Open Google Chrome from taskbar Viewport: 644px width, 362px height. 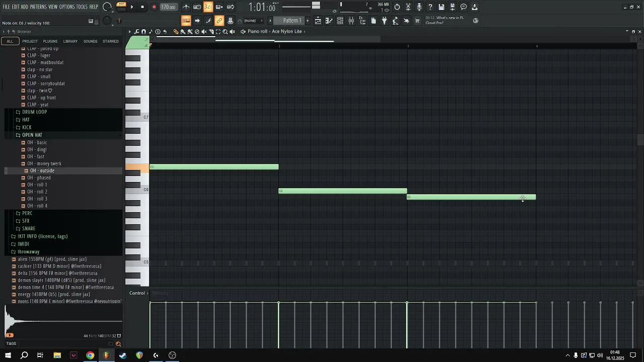click(90, 355)
